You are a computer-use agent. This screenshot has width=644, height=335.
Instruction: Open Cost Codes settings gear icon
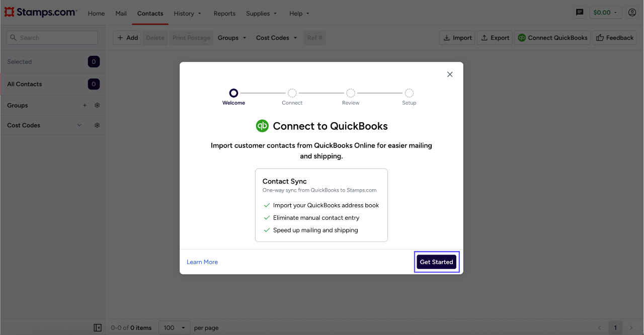click(x=97, y=125)
